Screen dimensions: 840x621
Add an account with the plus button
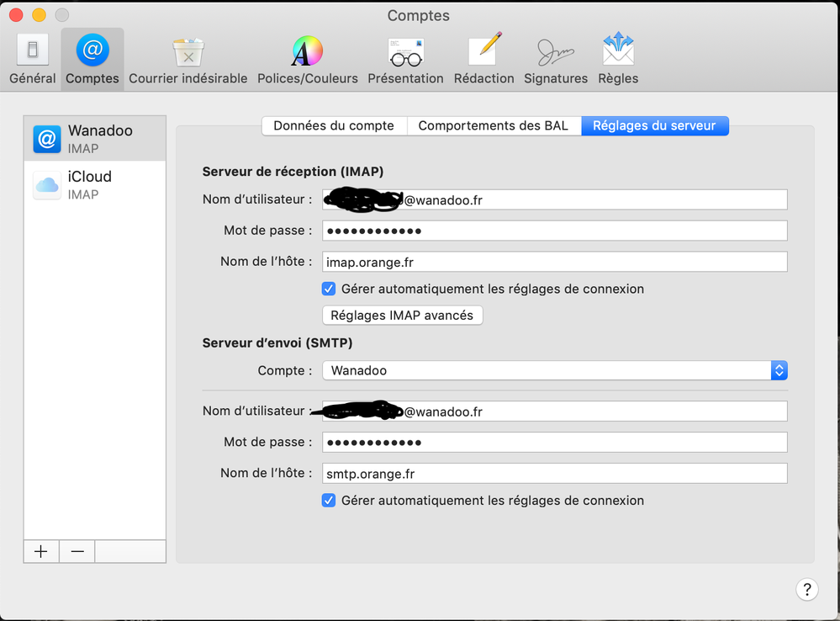[x=41, y=551]
